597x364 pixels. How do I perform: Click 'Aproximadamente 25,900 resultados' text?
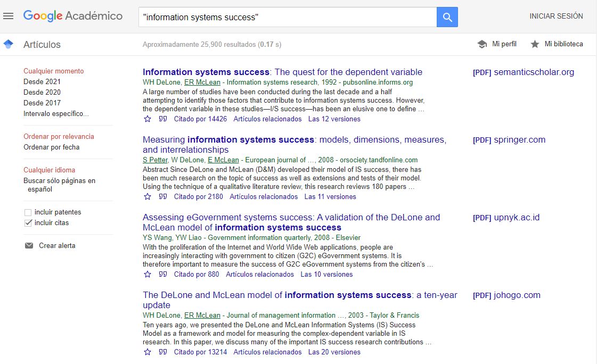199,45
